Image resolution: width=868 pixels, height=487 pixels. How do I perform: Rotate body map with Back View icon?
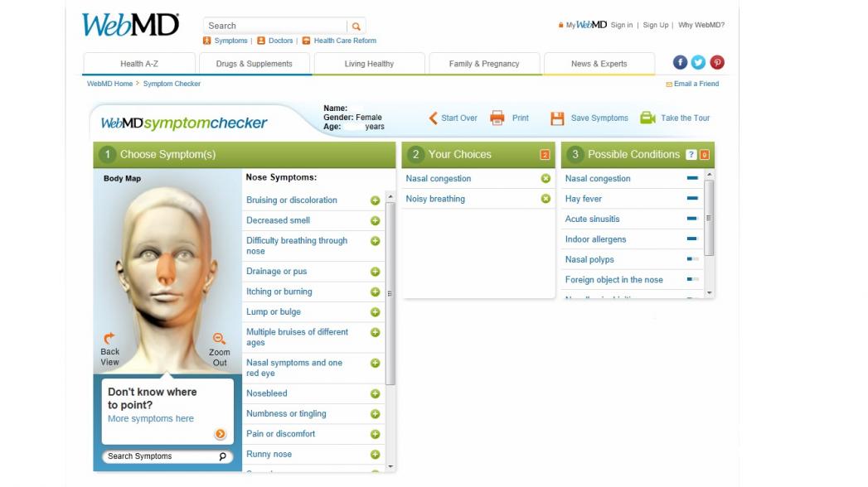109,337
